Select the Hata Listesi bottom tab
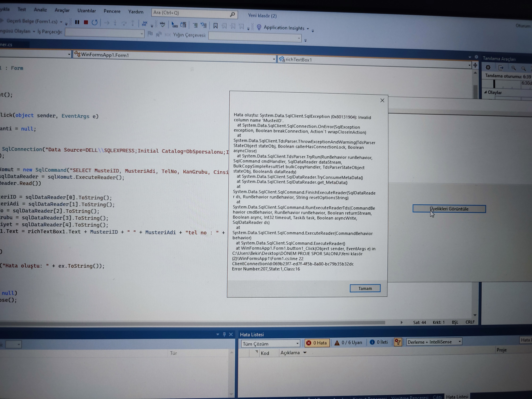The image size is (532, 399). (x=457, y=396)
